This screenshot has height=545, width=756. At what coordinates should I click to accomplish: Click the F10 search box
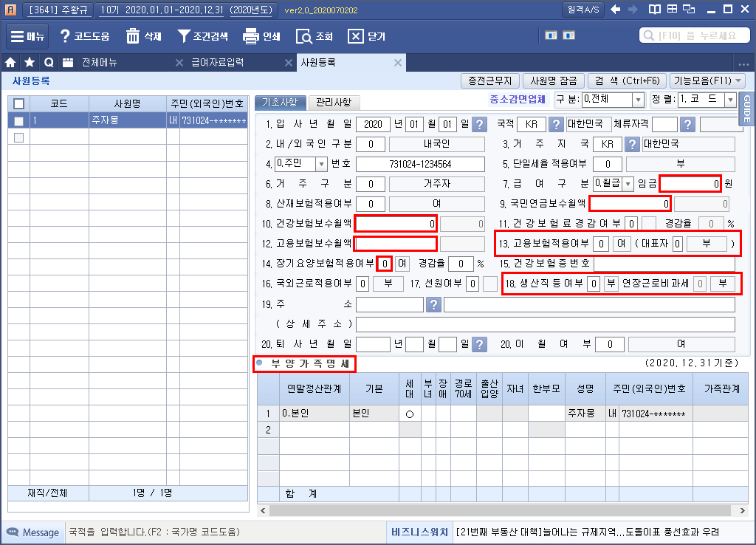point(695,35)
